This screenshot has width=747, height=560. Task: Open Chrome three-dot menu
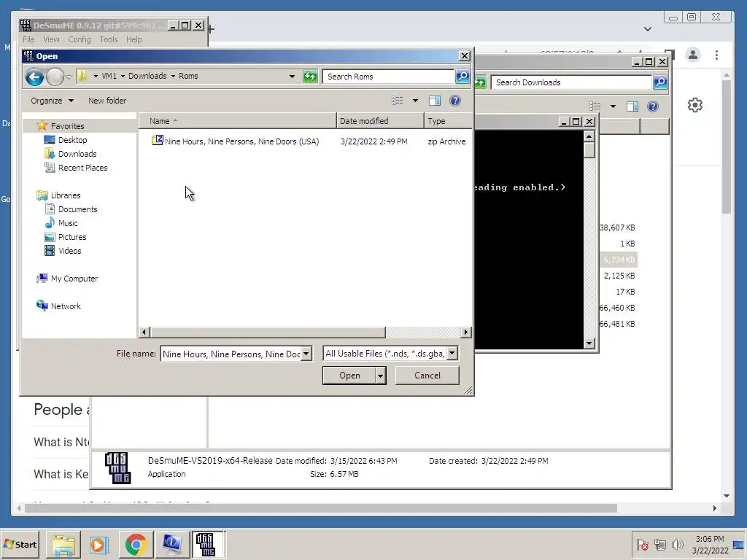[716, 55]
